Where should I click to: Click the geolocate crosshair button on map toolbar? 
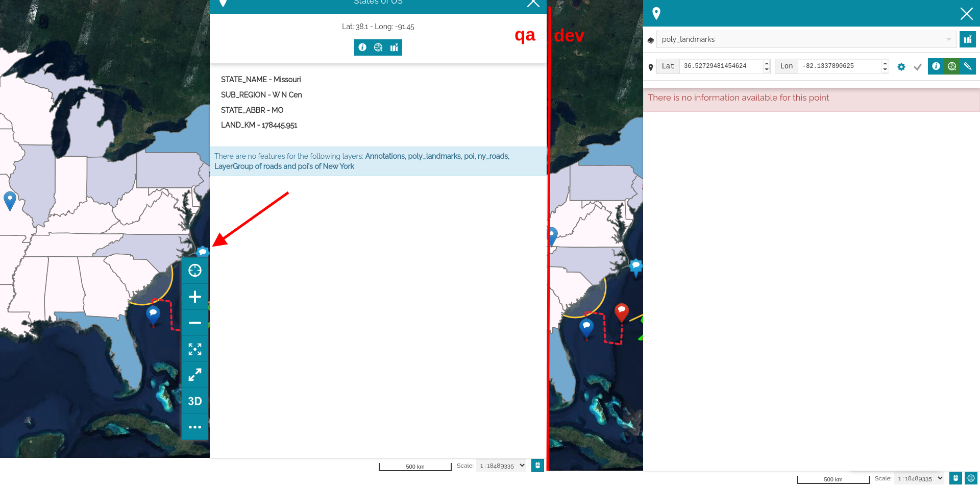click(195, 271)
